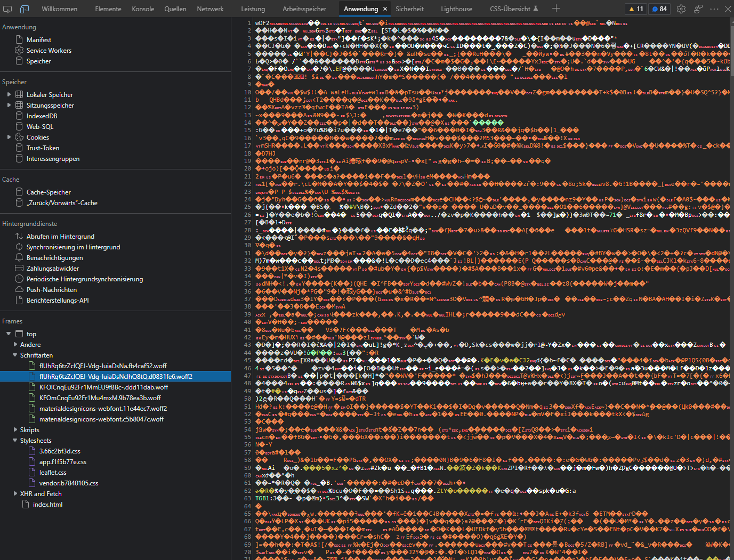
Task: Open KFOlCnqEu92Fr1MmEU9fBBc-.ddd11dab.woff
Action: click(103, 387)
